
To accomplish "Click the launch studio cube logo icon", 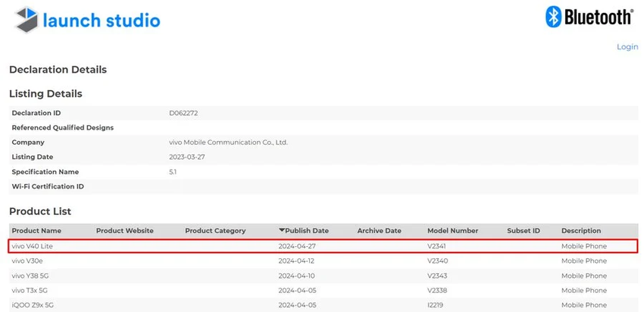I will (x=27, y=20).
